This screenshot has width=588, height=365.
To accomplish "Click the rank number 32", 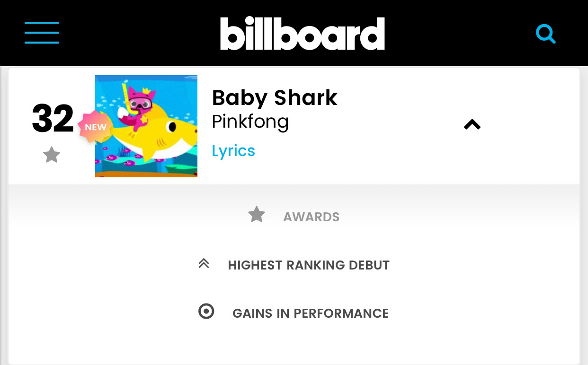I will click(x=53, y=119).
